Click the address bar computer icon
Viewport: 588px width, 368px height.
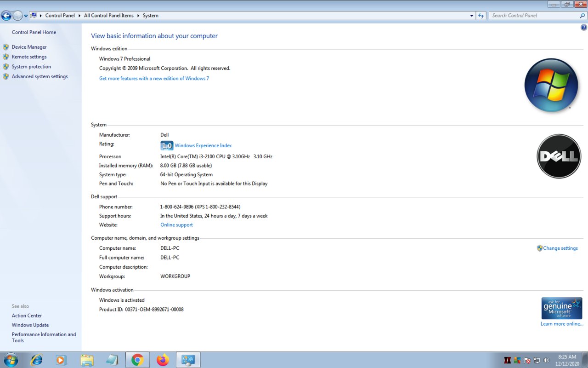(34, 15)
